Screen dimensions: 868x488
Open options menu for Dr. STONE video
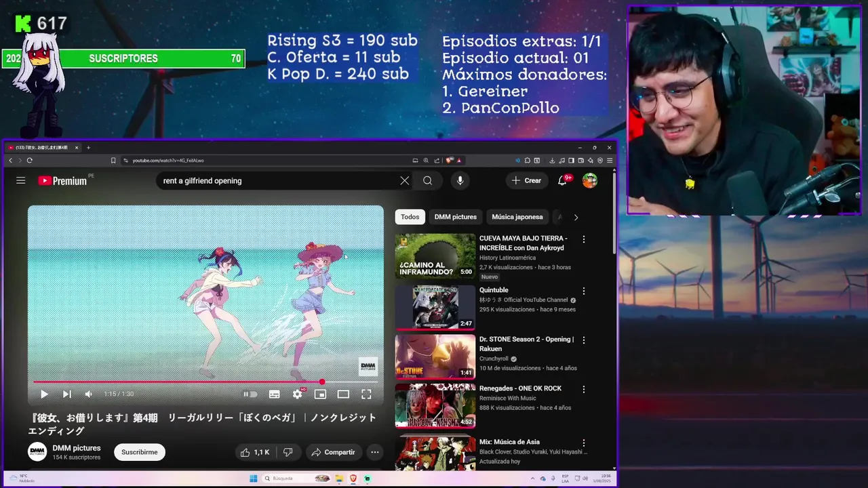(x=584, y=340)
